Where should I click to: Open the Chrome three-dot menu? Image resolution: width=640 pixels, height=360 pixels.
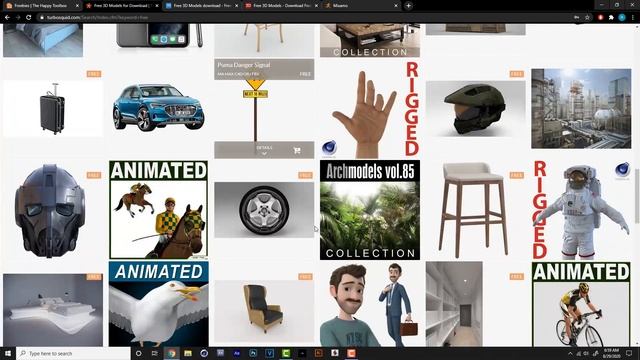click(x=633, y=18)
